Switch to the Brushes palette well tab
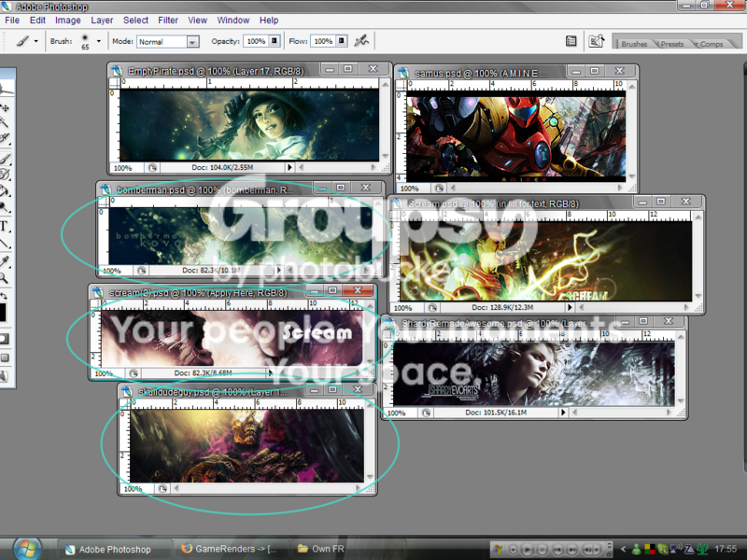Screen dimensions: 747x560 coord(634,44)
